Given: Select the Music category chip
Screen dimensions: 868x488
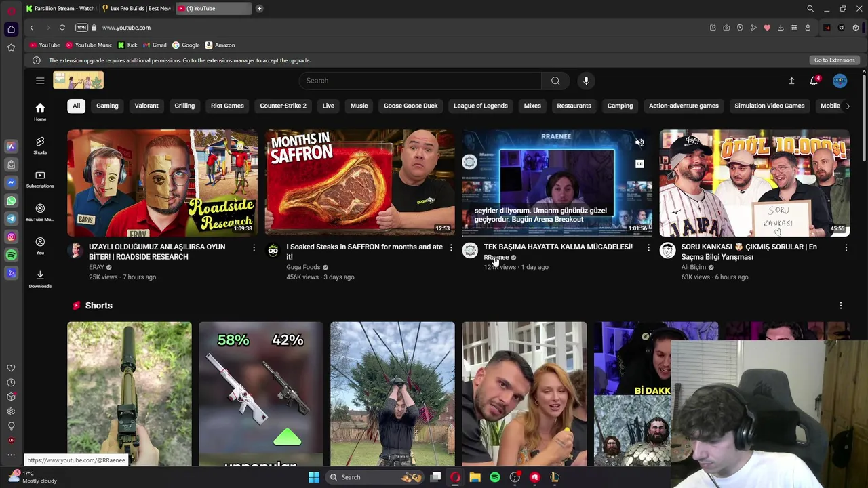Looking at the screenshot, I should 359,106.
